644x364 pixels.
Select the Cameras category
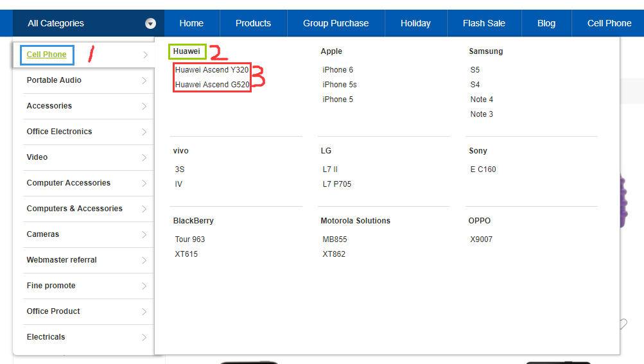click(x=43, y=234)
